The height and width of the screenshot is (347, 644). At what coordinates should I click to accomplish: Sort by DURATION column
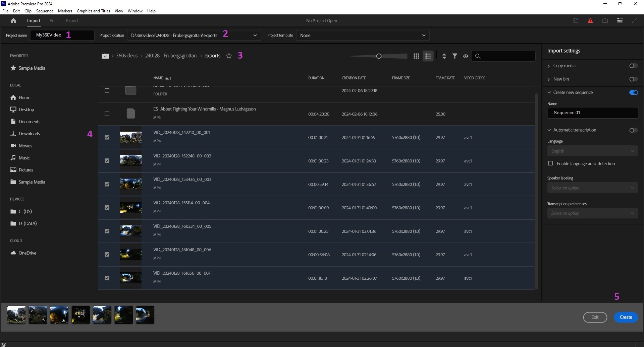[x=316, y=78]
